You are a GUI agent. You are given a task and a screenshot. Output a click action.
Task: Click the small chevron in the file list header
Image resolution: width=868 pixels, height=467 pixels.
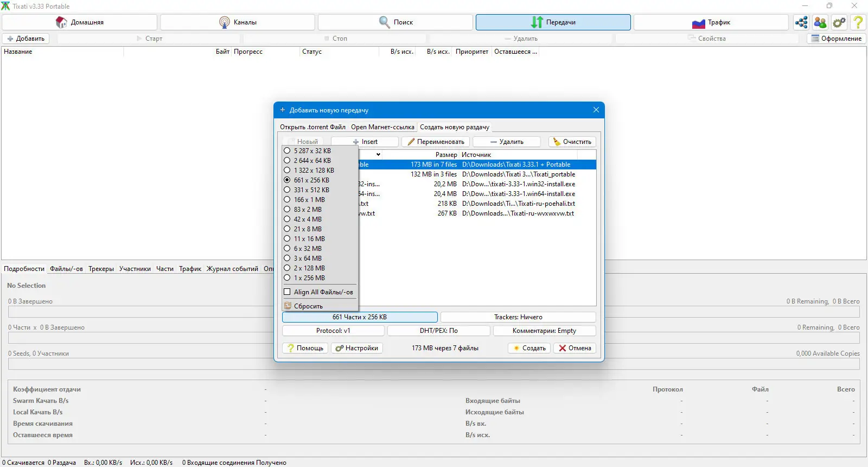point(378,155)
